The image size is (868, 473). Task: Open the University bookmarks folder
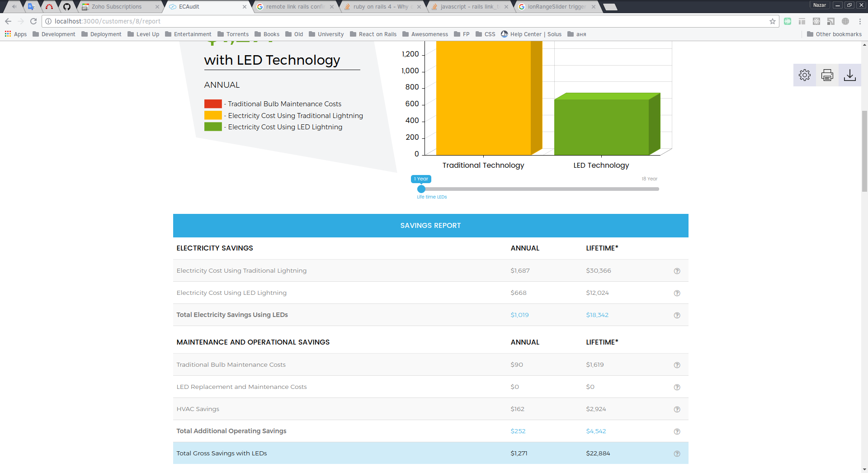[x=326, y=34]
